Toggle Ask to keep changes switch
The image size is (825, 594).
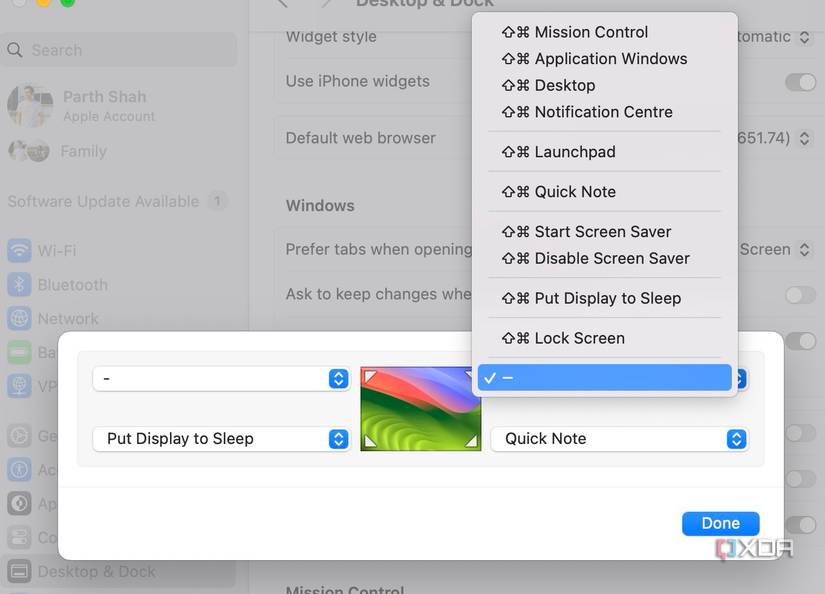pos(800,295)
